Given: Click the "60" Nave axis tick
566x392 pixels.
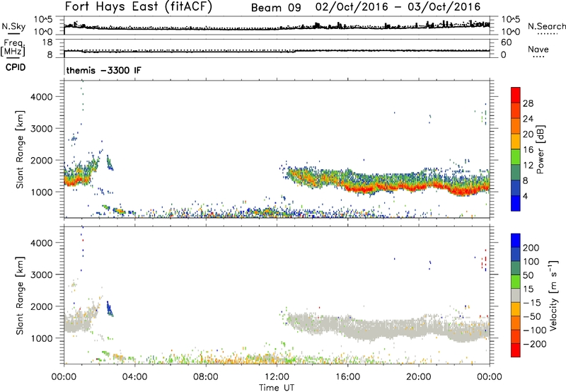Looking at the screenshot, I should pos(506,42).
